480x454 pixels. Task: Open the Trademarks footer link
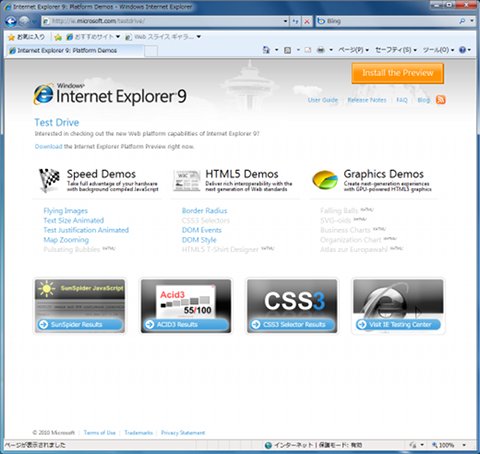click(138, 433)
